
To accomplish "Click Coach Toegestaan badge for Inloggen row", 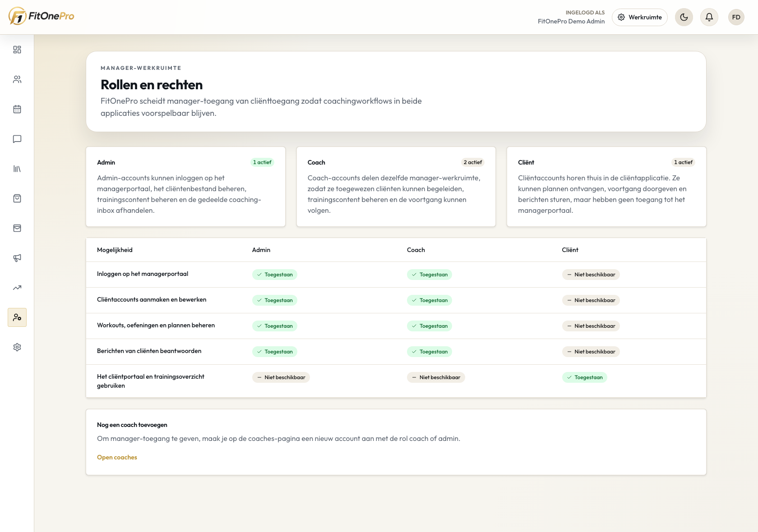I will 430,275.
